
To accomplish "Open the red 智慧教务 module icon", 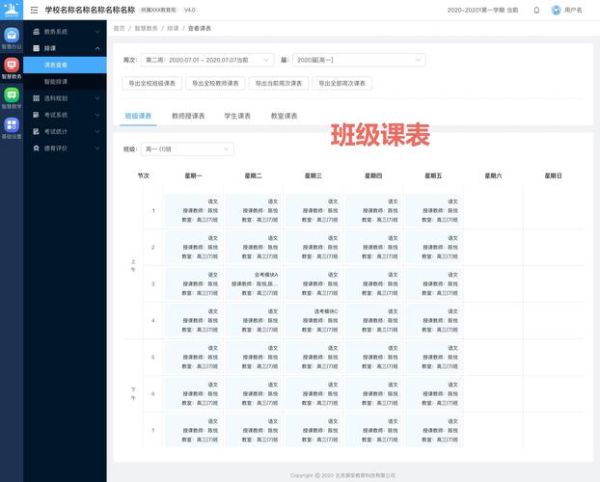I will pyautogui.click(x=11, y=65).
